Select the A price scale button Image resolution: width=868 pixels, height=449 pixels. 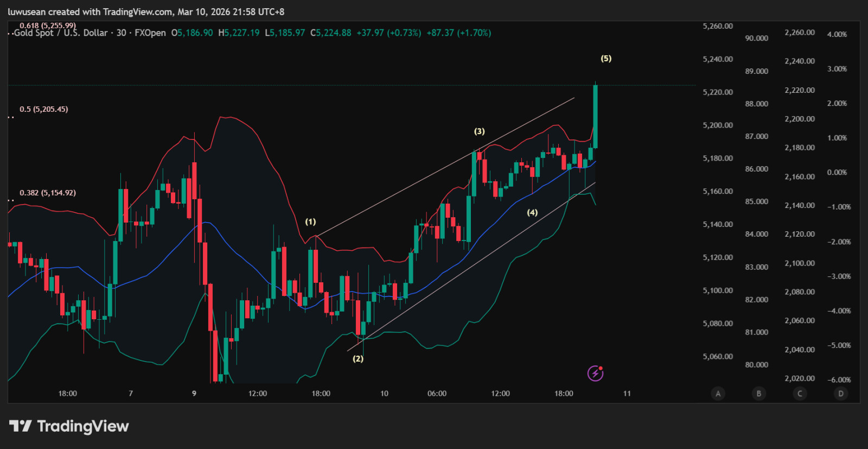(x=718, y=394)
